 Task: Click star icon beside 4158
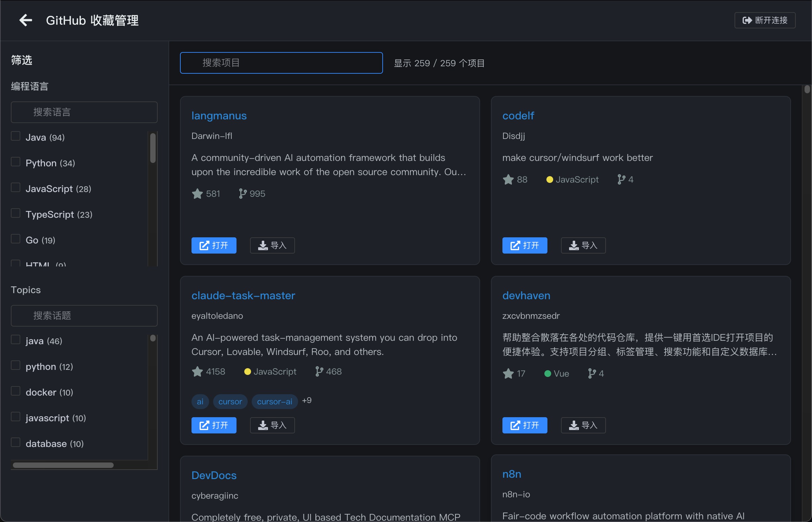point(197,372)
